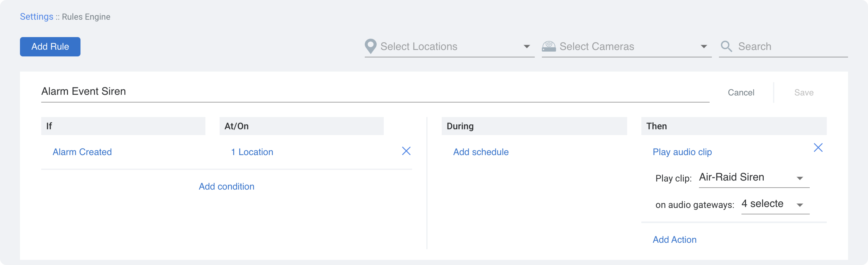Click the 'on audio gateways:' label
This screenshot has width=868, height=265.
[x=694, y=205]
